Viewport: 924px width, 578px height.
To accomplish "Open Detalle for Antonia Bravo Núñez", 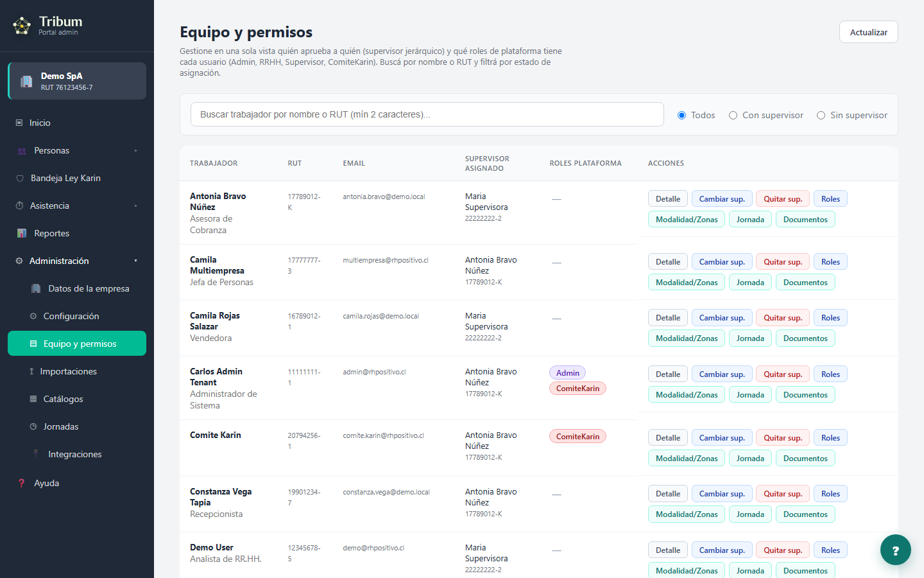I will click(668, 199).
